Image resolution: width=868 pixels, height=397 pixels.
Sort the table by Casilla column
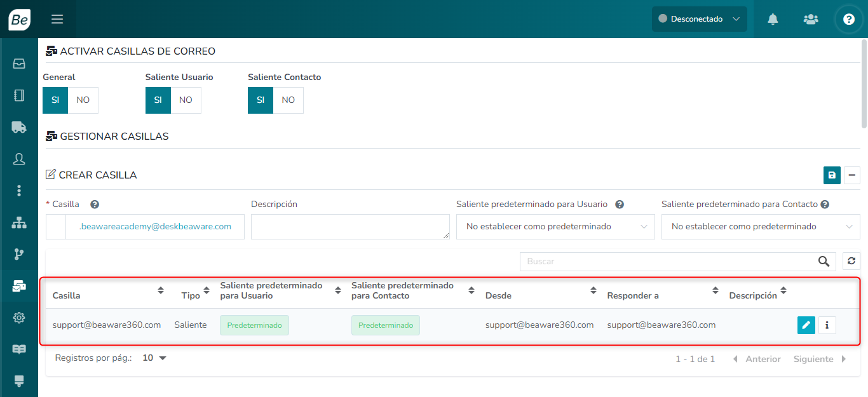pyautogui.click(x=161, y=291)
